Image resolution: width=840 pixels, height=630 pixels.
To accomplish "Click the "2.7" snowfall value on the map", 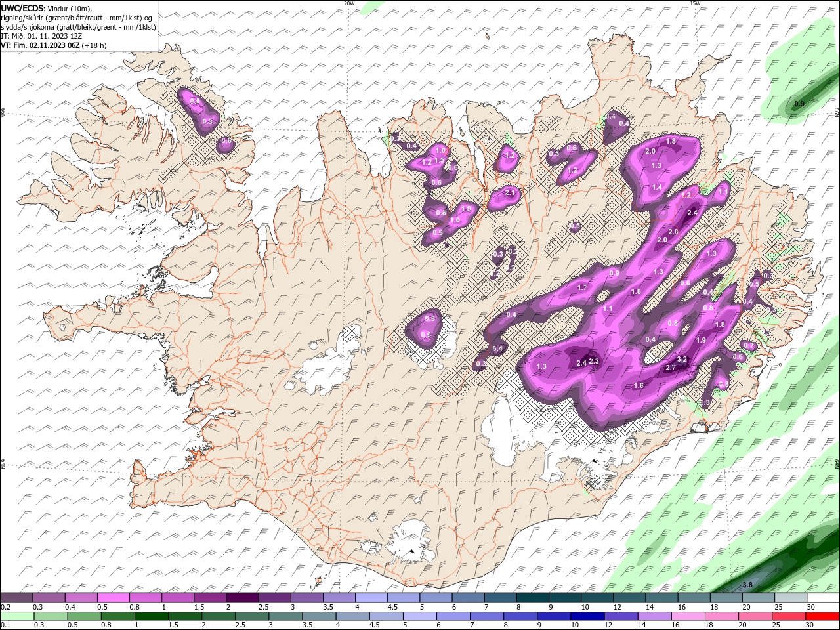I will click(x=671, y=368).
